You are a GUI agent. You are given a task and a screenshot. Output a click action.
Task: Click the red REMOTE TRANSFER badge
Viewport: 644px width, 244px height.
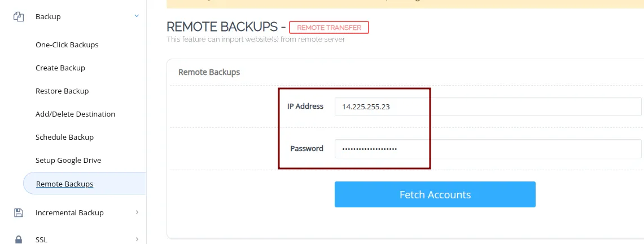pyautogui.click(x=328, y=27)
